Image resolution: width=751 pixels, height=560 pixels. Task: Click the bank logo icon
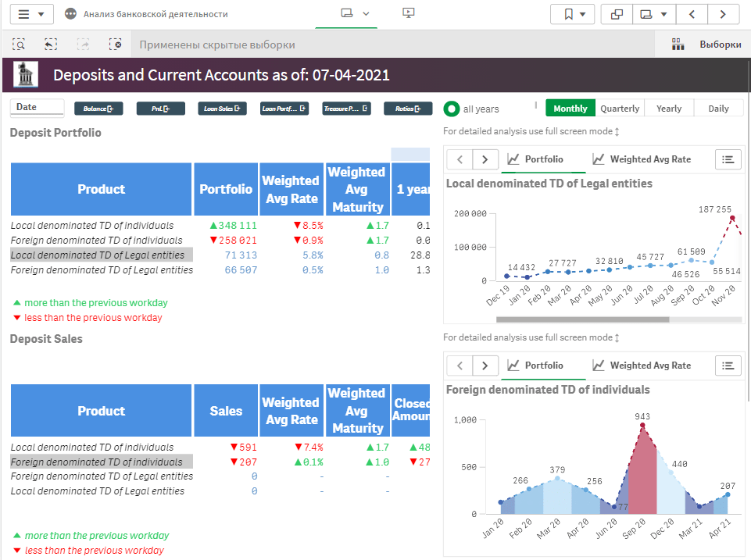coord(27,75)
